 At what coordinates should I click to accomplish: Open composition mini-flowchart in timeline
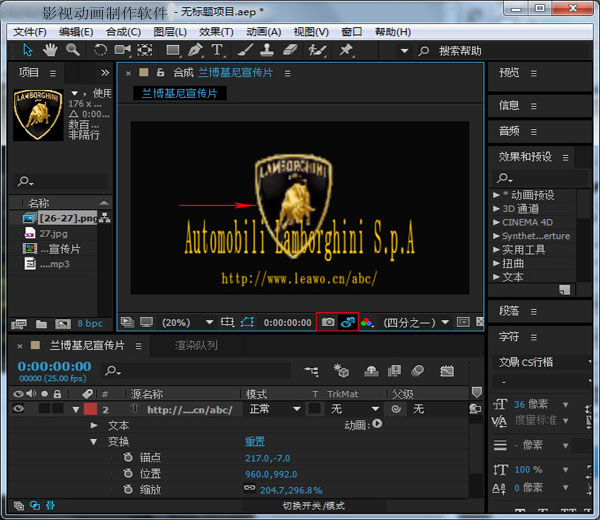[311, 371]
